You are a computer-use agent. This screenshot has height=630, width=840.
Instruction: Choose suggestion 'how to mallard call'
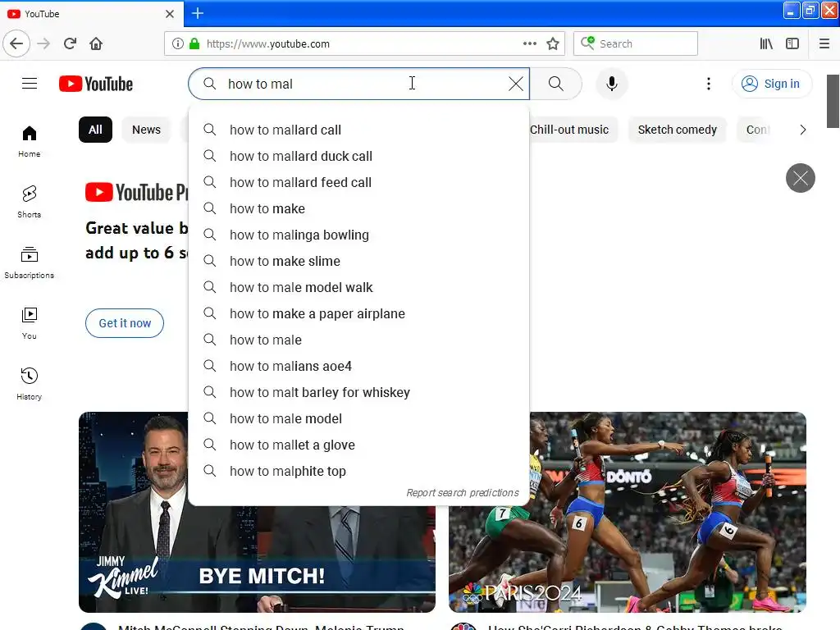pyautogui.click(x=359, y=130)
